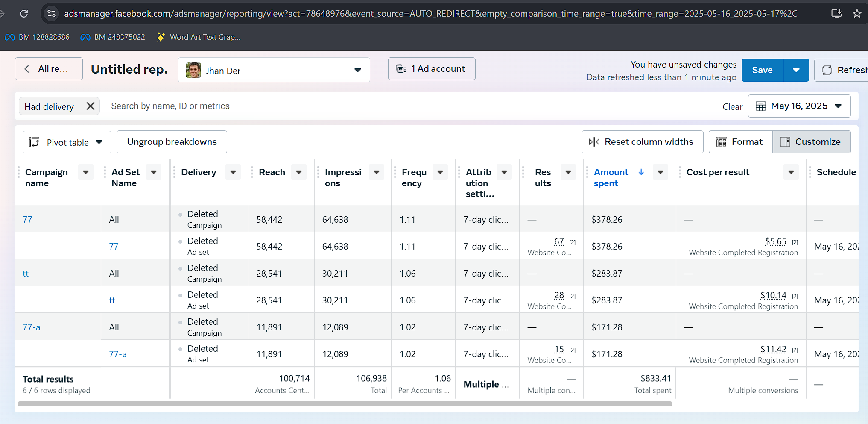Open the 77-a campaign link
The height and width of the screenshot is (424, 868).
[x=32, y=327]
